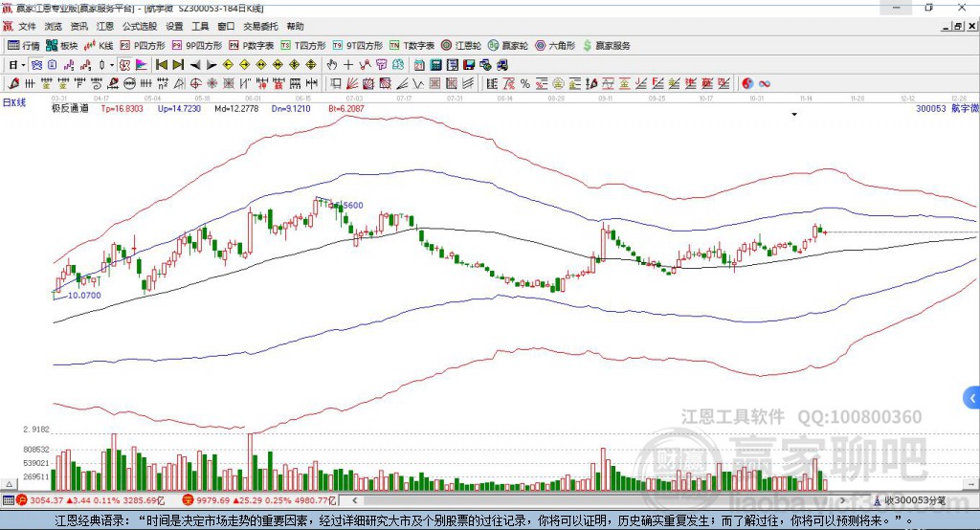Open the P数字表 tool
980x530 pixels.
(x=252, y=46)
